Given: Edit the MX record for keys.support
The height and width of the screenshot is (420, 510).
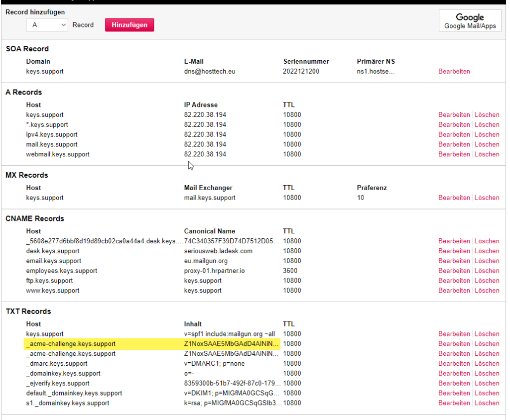Looking at the screenshot, I should [454, 198].
